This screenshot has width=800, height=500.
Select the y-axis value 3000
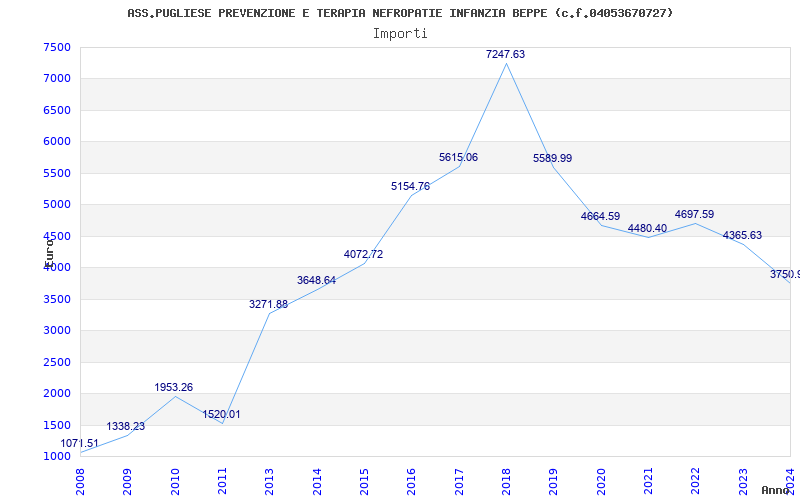[x=57, y=330]
